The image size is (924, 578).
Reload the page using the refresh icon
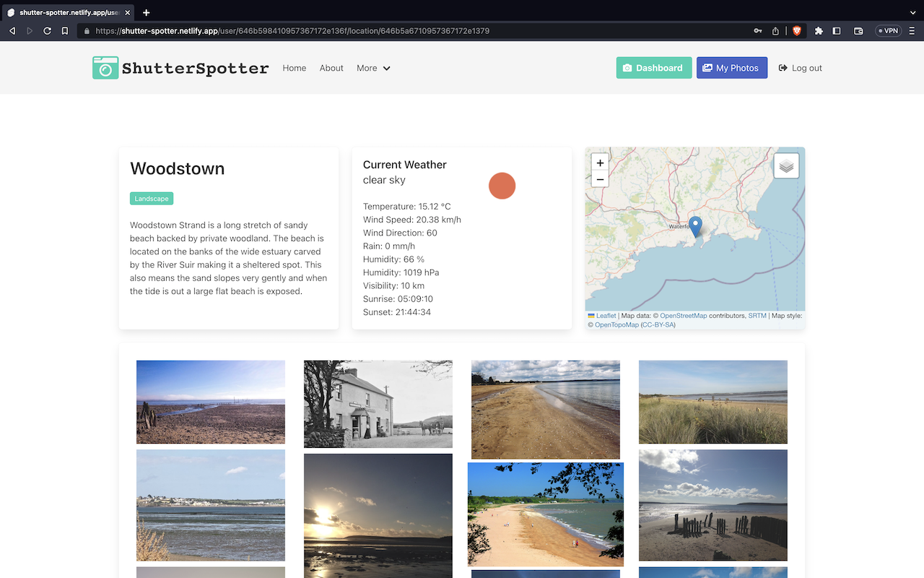pos(46,30)
